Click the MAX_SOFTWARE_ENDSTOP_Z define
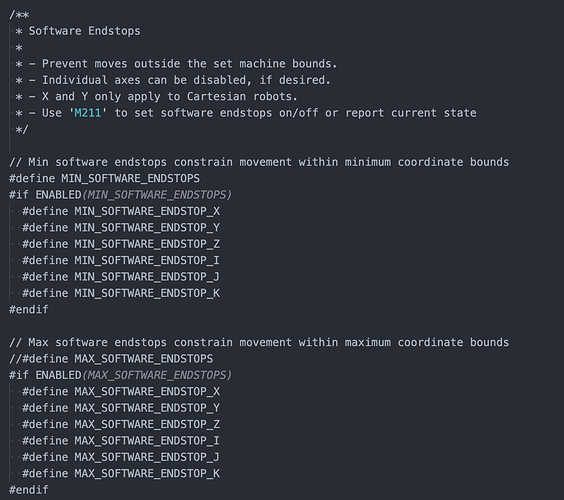 (x=121, y=424)
